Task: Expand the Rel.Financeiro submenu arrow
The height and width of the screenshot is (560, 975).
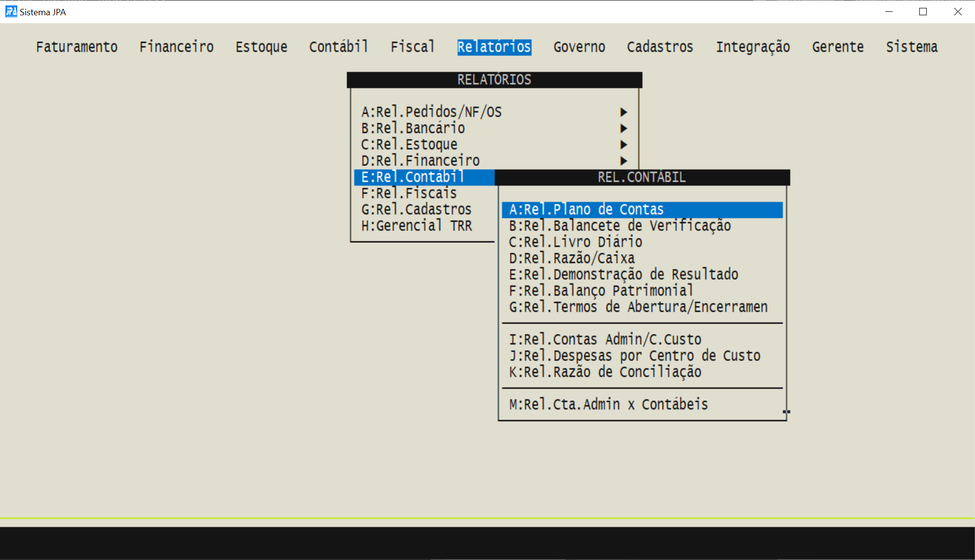Action: pyautogui.click(x=623, y=161)
